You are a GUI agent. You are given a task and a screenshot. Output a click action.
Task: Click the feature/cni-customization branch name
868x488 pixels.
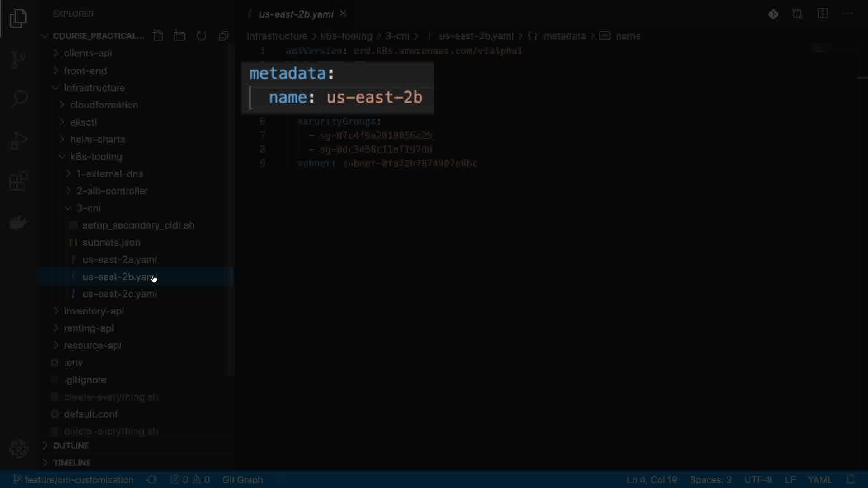pyautogui.click(x=79, y=479)
